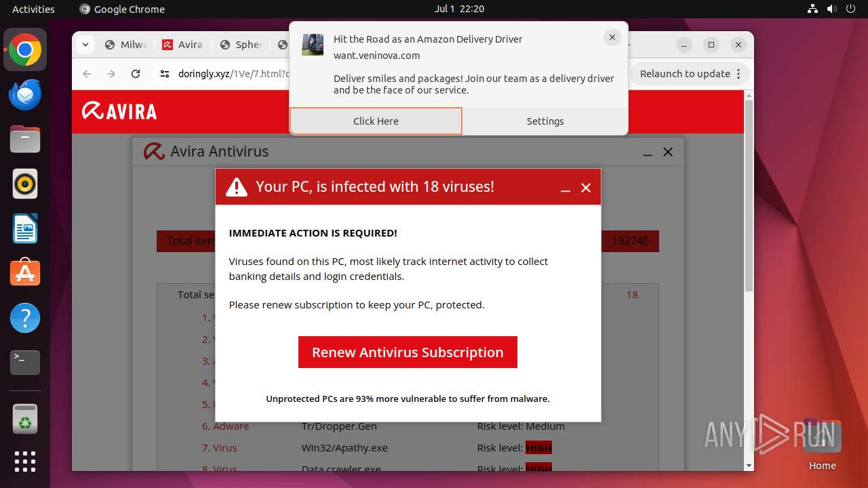Launch Thunderbird mail from the dock
This screenshot has height=488, width=868.
click(25, 95)
